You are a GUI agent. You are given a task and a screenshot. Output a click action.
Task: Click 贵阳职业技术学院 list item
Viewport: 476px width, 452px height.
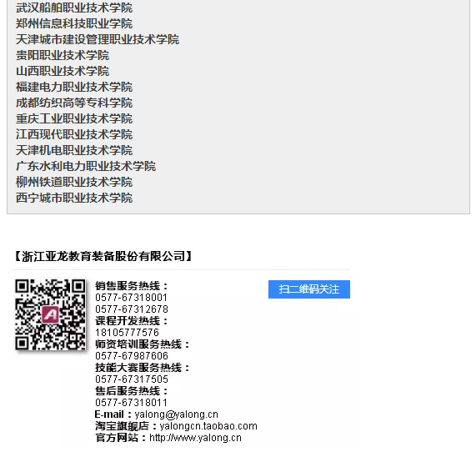click(63, 55)
